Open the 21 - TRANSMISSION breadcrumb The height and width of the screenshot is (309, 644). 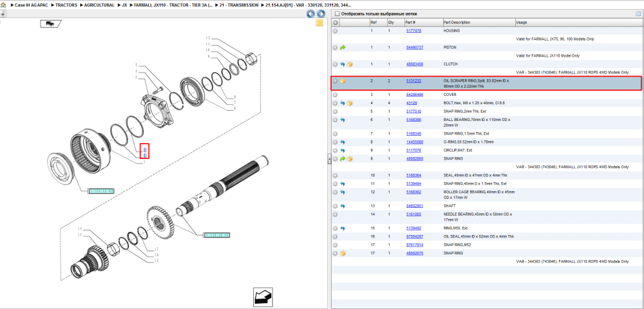240,5
